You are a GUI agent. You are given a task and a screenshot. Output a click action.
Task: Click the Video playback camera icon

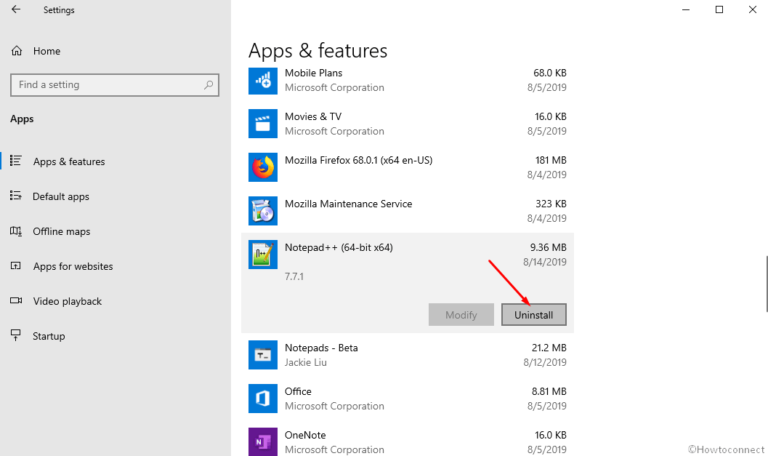[x=16, y=301]
